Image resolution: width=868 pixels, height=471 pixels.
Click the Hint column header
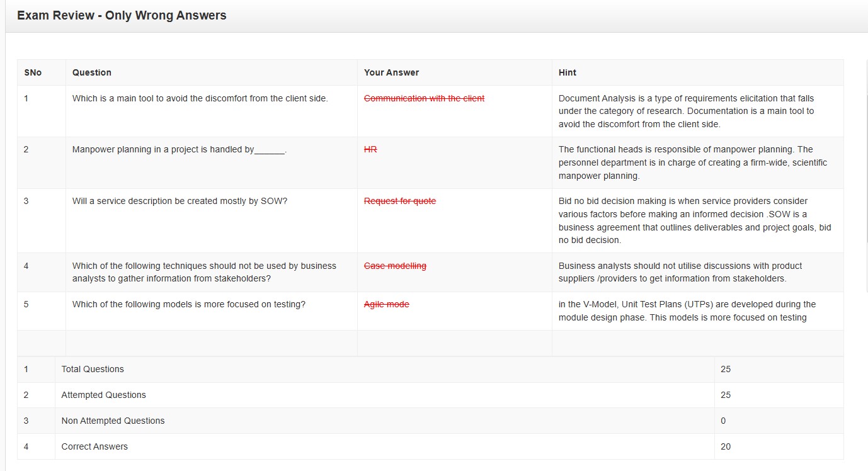click(x=567, y=72)
